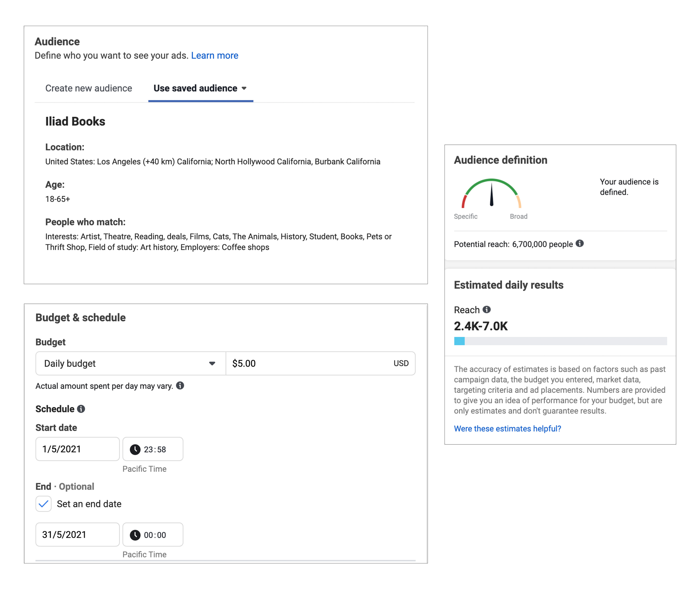Click the Schedule info icon
Screen dimensions: 700x589
(81, 409)
